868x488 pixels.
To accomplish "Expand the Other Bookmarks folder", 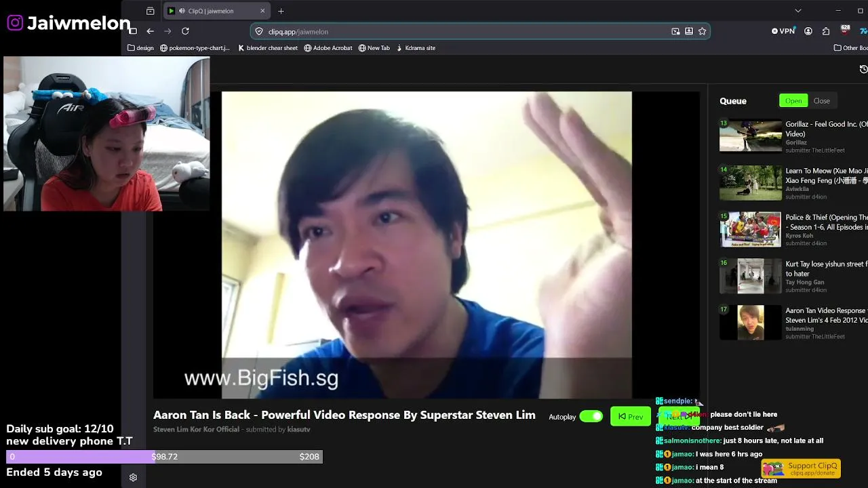I will (851, 48).
